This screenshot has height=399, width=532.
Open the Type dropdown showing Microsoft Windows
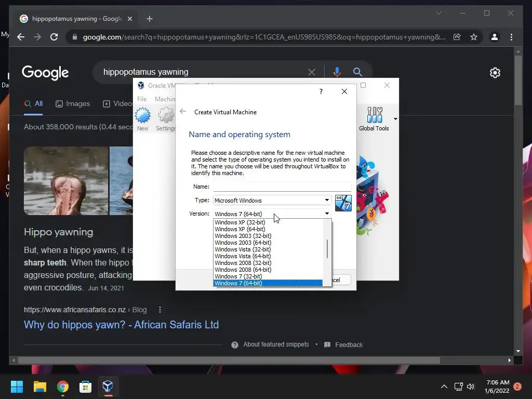[272, 200]
